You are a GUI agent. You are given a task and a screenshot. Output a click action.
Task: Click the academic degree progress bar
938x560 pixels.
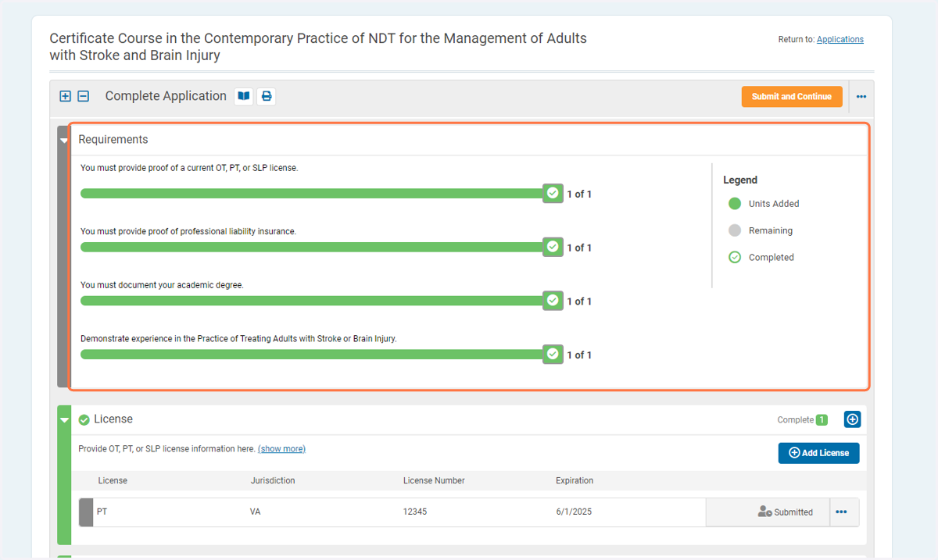312,301
